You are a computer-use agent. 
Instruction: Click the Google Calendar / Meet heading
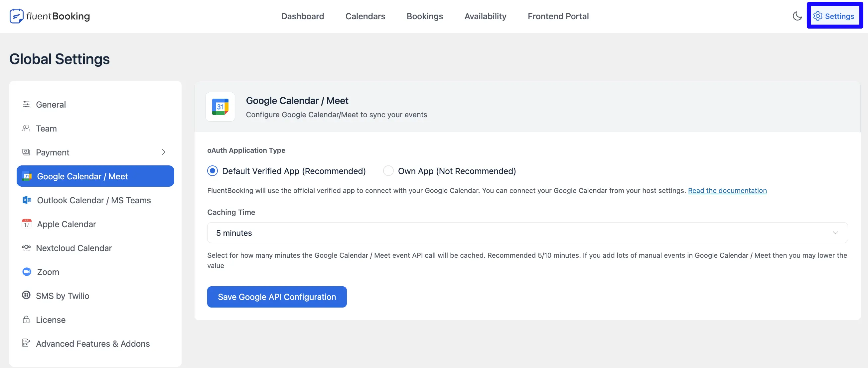point(297,101)
